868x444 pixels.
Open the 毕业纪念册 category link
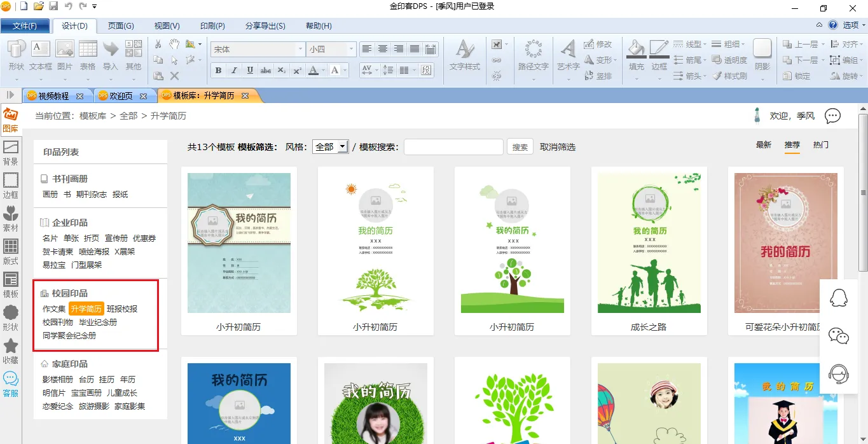click(98, 323)
